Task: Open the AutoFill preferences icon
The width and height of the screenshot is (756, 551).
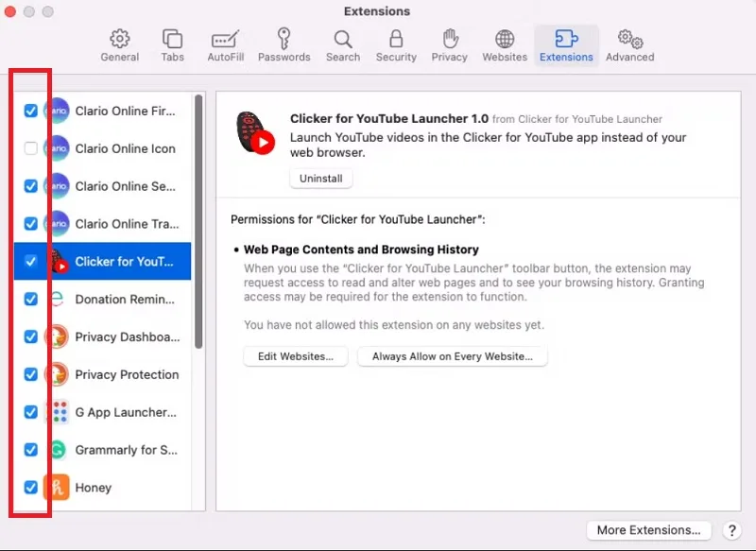Action: click(x=225, y=40)
